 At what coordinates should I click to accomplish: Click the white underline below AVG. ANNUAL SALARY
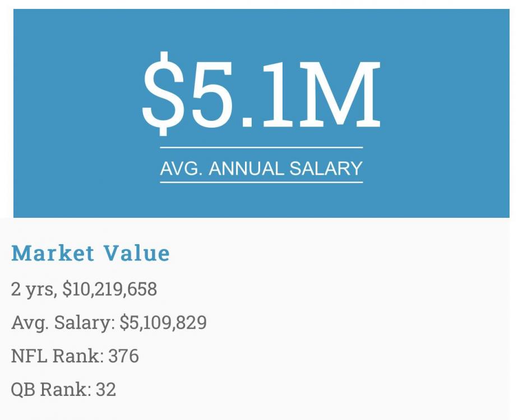pyautogui.click(x=261, y=182)
